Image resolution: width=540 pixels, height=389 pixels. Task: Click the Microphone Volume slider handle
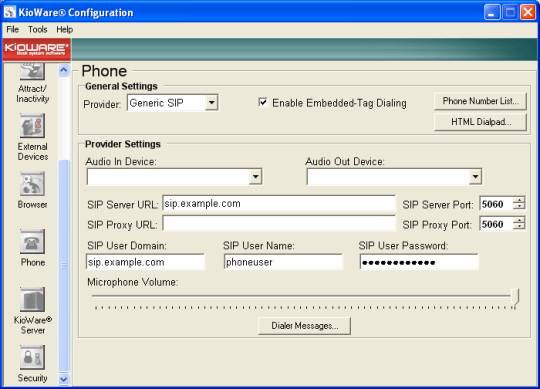pyautogui.click(x=515, y=296)
